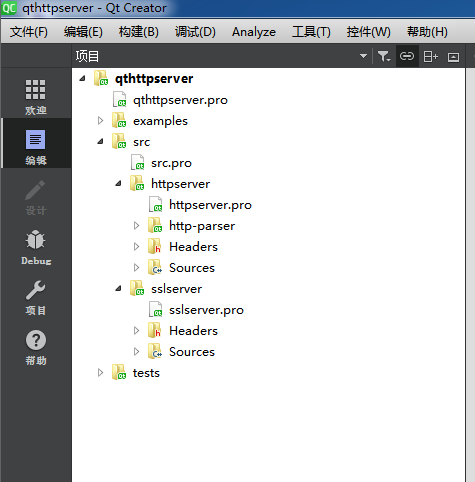Open the 工具(T) menu
The width and height of the screenshot is (475, 482).
pos(311,32)
